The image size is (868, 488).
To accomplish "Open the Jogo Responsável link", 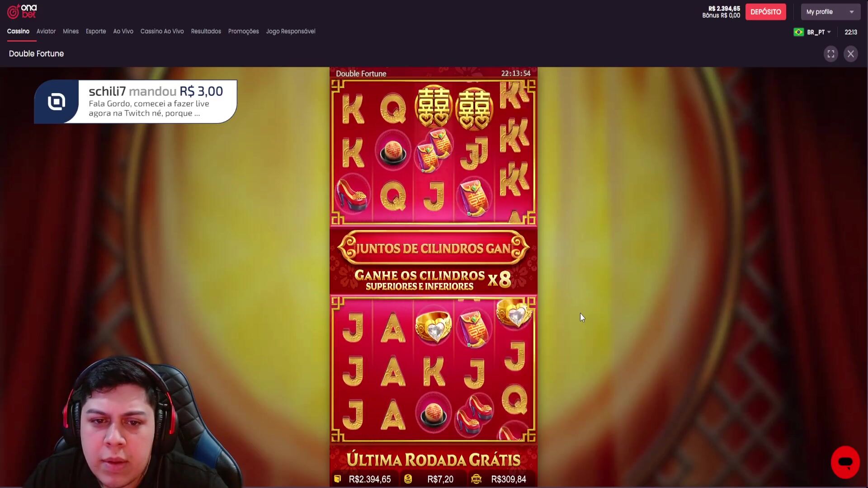I will (x=291, y=31).
